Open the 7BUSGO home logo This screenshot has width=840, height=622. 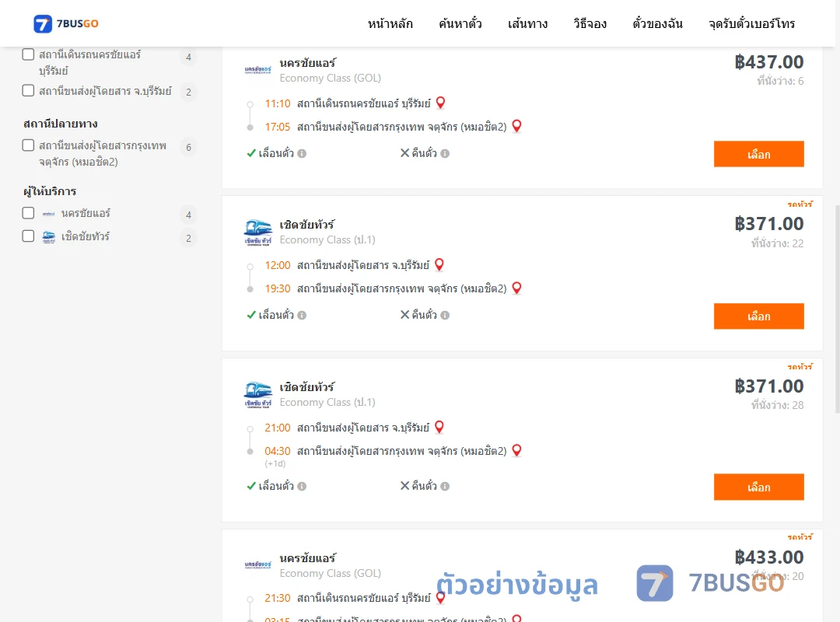[66, 23]
